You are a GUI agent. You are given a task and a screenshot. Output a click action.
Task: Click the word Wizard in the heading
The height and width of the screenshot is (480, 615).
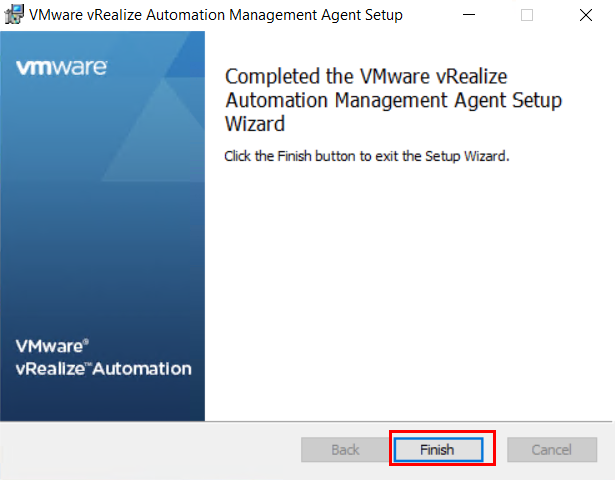click(x=255, y=124)
